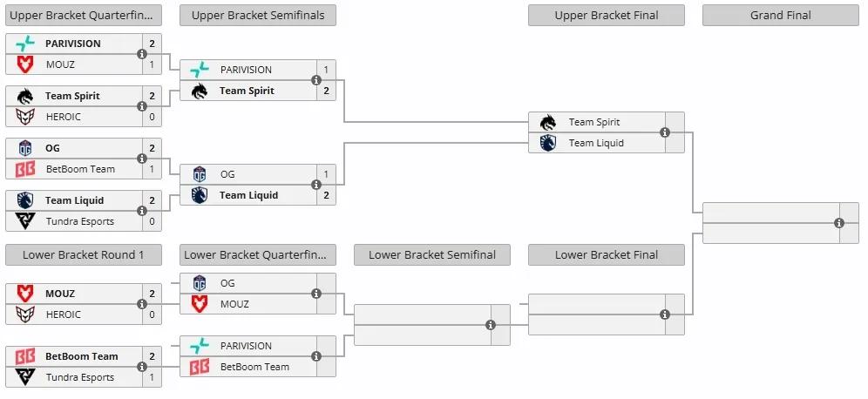
Task: Select the Upper Bracket Semifinals header
Action: (258, 15)
